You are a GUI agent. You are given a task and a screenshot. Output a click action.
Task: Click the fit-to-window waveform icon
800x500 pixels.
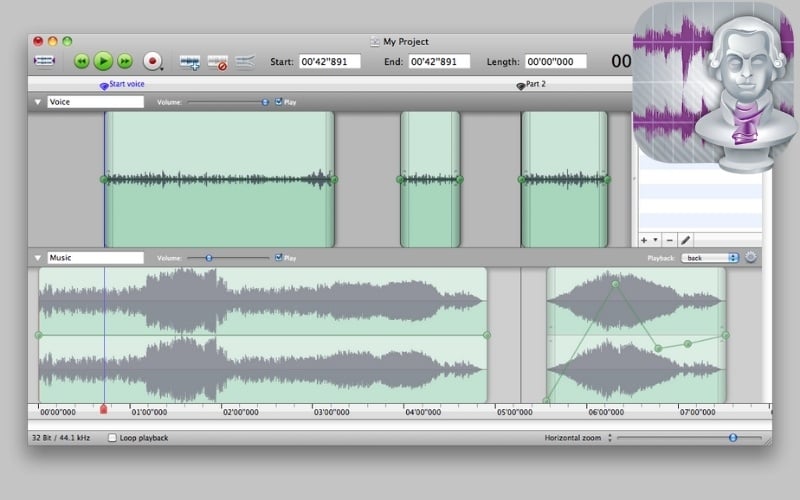point(44,61)
